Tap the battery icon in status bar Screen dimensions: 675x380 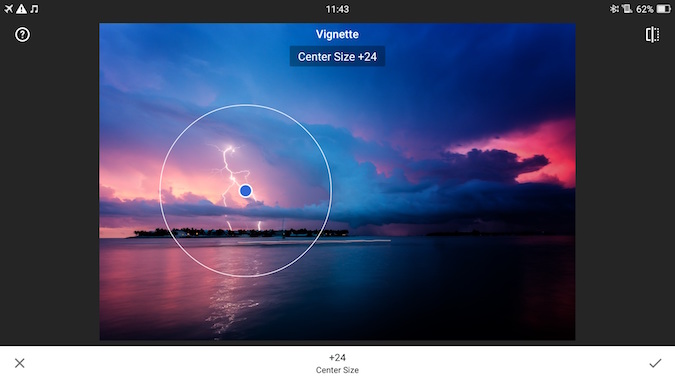[x=663, y=9]
